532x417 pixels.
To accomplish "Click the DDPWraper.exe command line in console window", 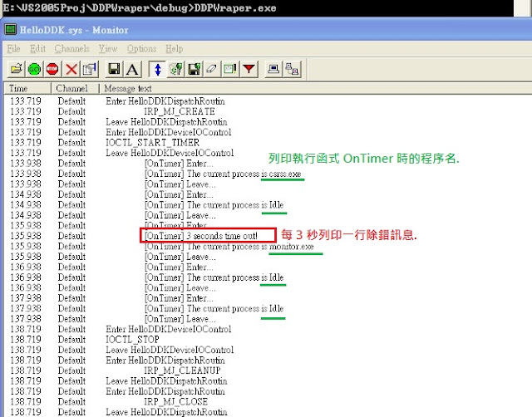I will [x=140, y=7].
